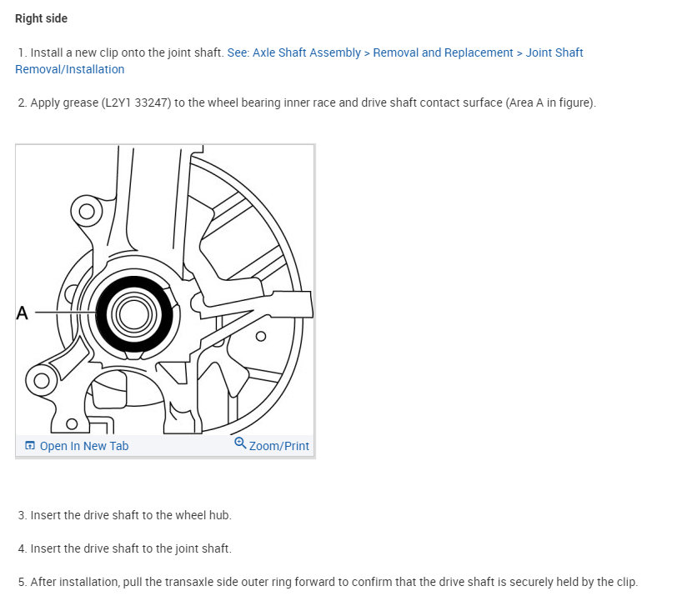Click the Open In New Tab icon

tap(30, 446)
